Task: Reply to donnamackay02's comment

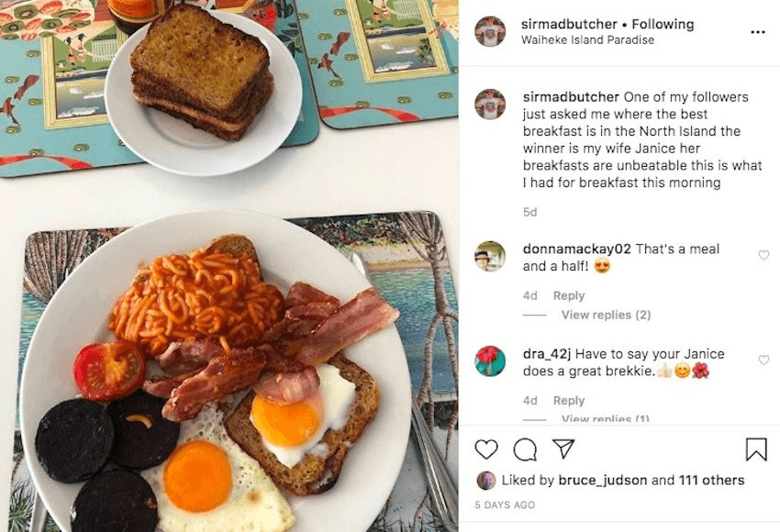Action: pos(569,296)
